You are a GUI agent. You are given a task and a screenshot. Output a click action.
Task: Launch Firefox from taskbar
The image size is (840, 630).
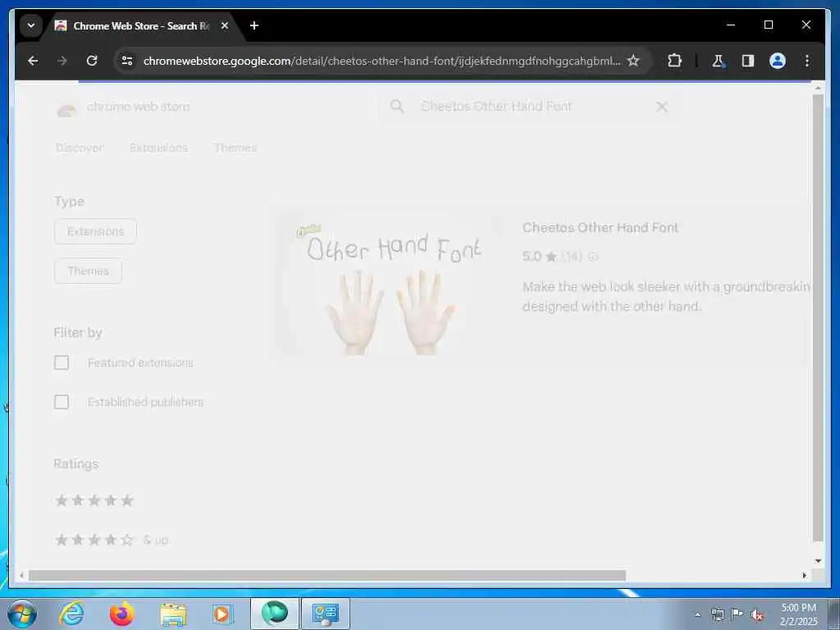click(121, 614)
